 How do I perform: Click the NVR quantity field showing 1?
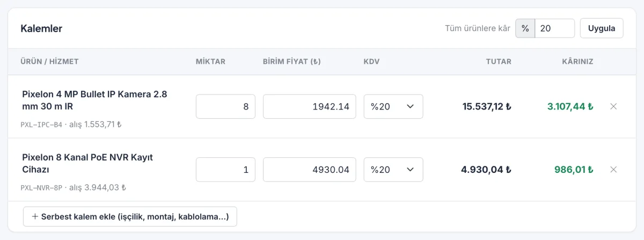[225, 170]
